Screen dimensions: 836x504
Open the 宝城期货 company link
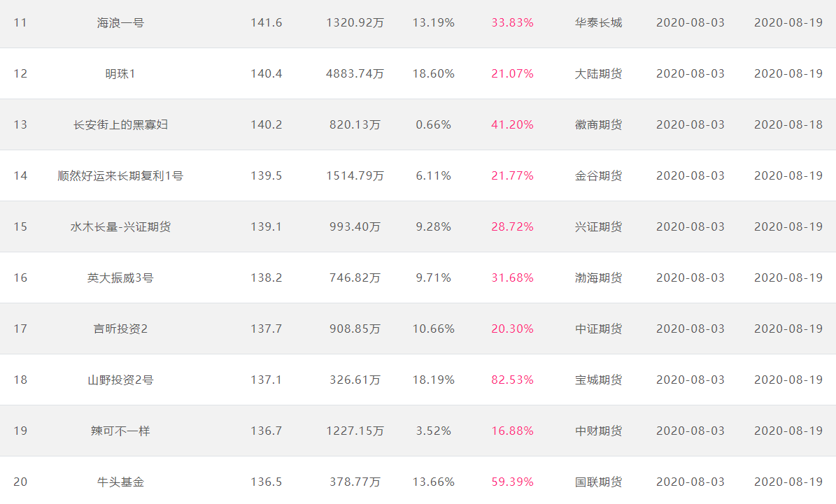click(x=599, y=380)
